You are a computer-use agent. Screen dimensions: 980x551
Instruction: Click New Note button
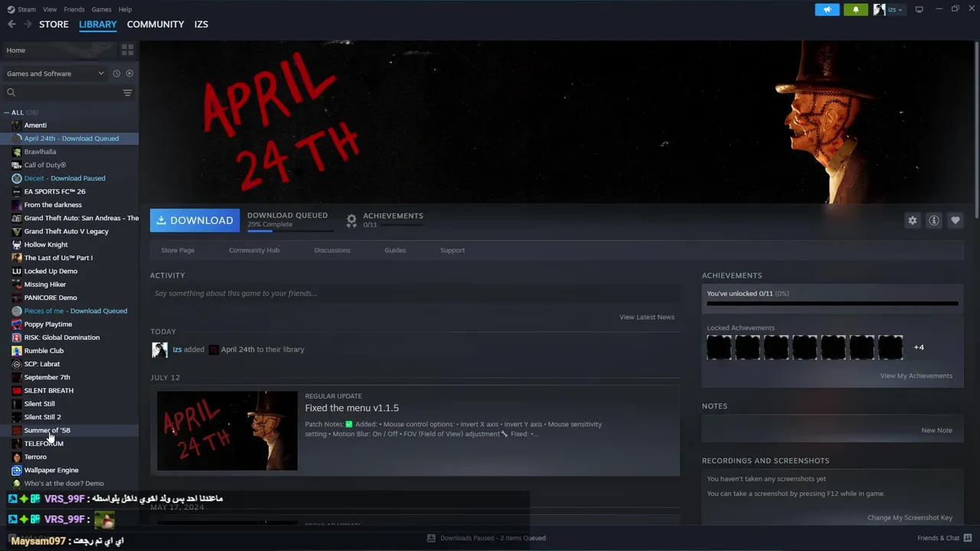tap(936, 430)
